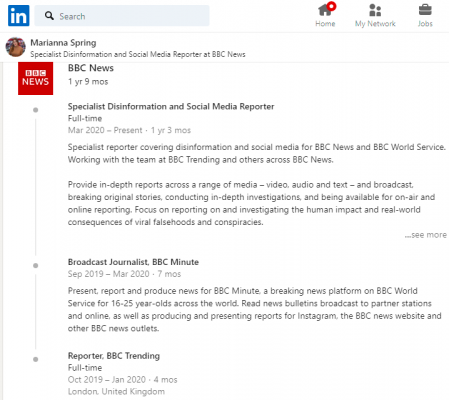Click the Broadcast Journalist, BBC Minute title
Image resolution: width=449 pixels, height=400 pixels.
pyautogui.click(x=133, y=262)
